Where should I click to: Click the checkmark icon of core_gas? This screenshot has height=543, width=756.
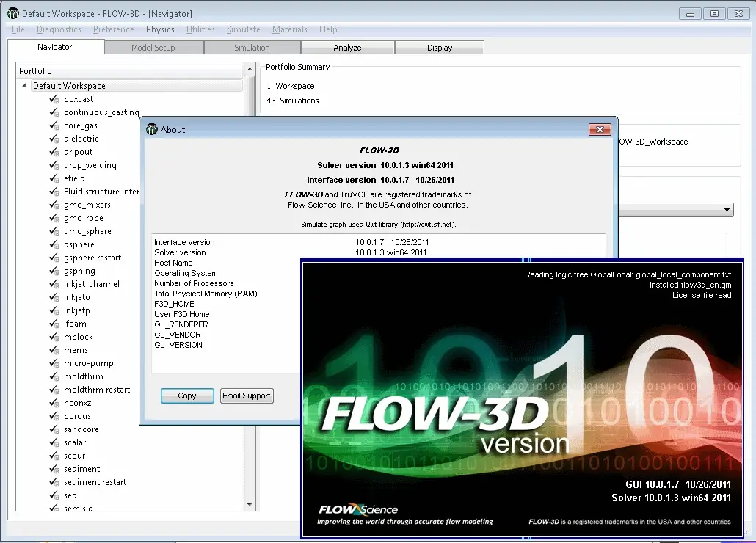click(x=54, y=125)
